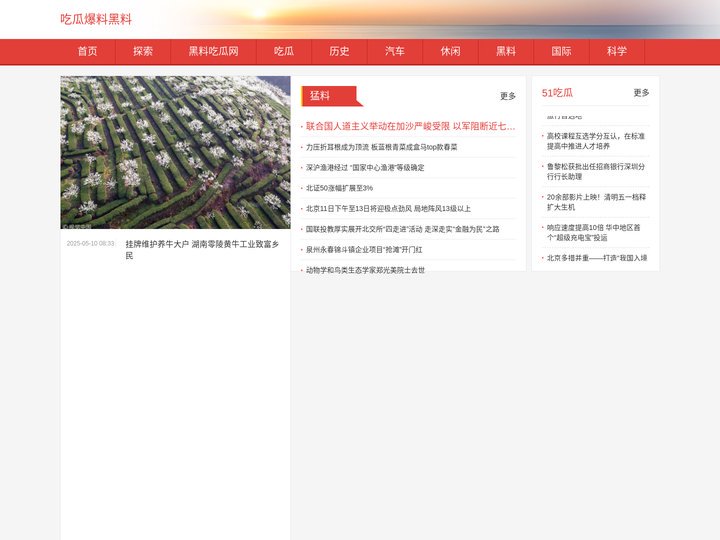Click the tea field featured image
The width and height of the screenshot is (720, 540).
pyautogui.click(x=175, y=152)
